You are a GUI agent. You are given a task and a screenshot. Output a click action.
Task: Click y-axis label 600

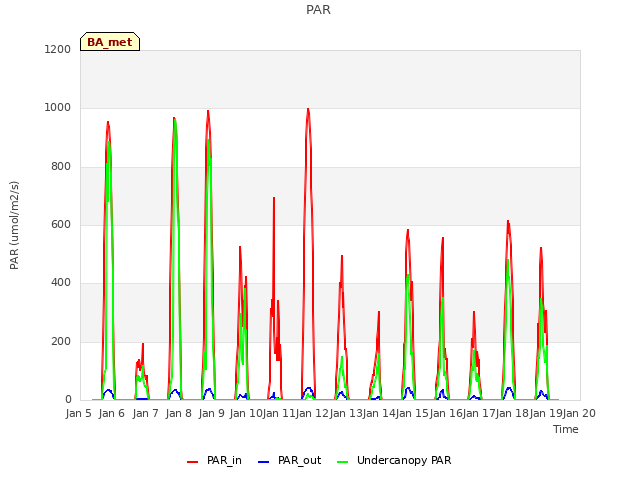pos(61,224)
